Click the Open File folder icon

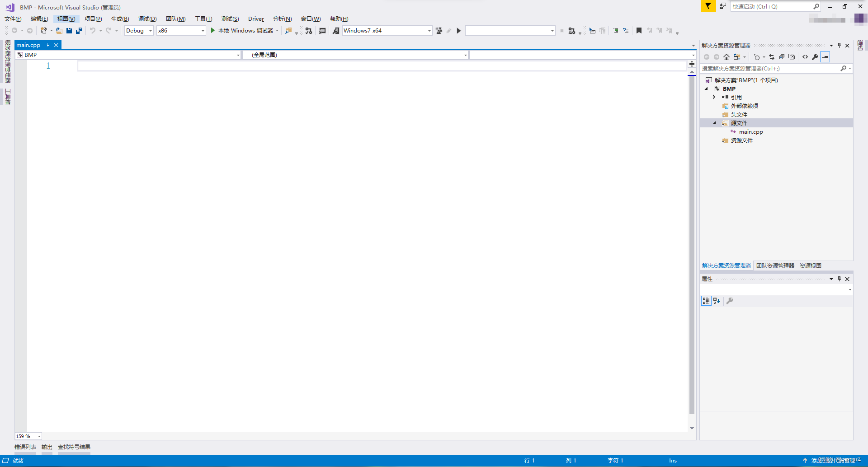click(59, 31)
